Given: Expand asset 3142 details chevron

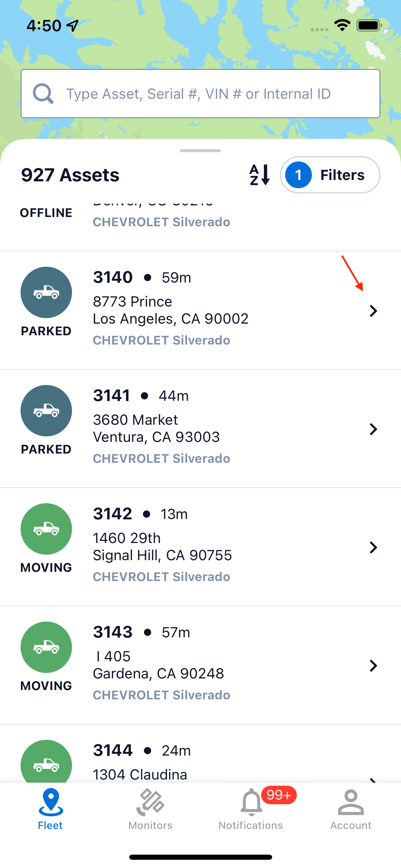Looking at the screenshot, I should pos(374,547).
